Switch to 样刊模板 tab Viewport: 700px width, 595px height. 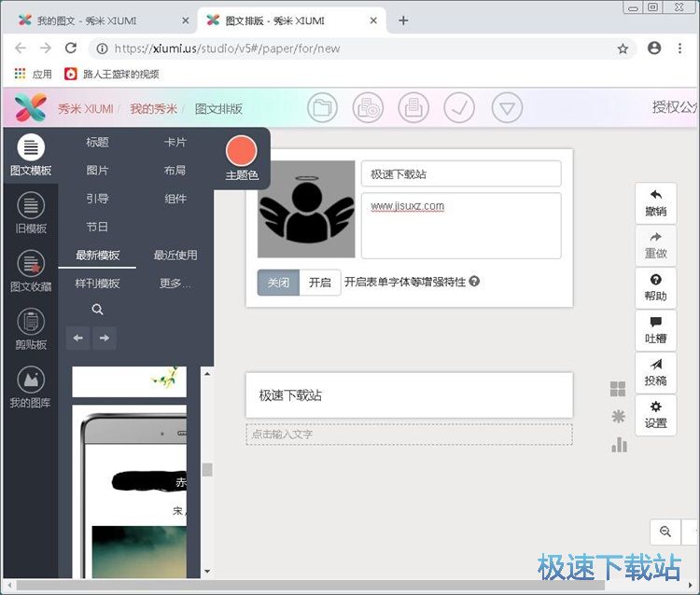[x=97, y=284]
